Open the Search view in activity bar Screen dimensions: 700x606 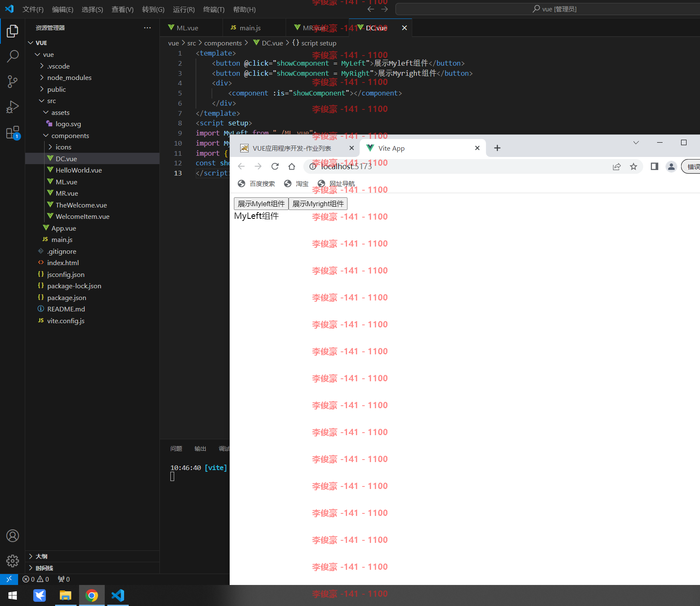click(x=13, y=56)
